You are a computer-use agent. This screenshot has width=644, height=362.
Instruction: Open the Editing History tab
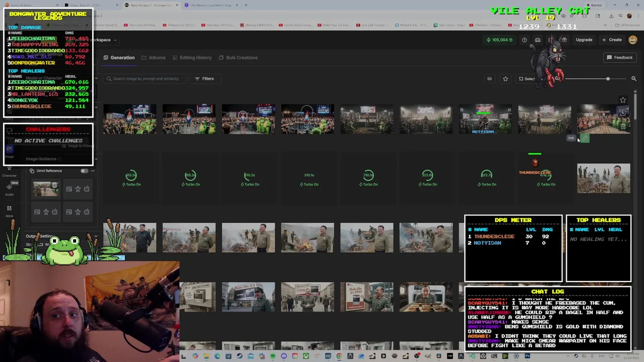(192, 57)
